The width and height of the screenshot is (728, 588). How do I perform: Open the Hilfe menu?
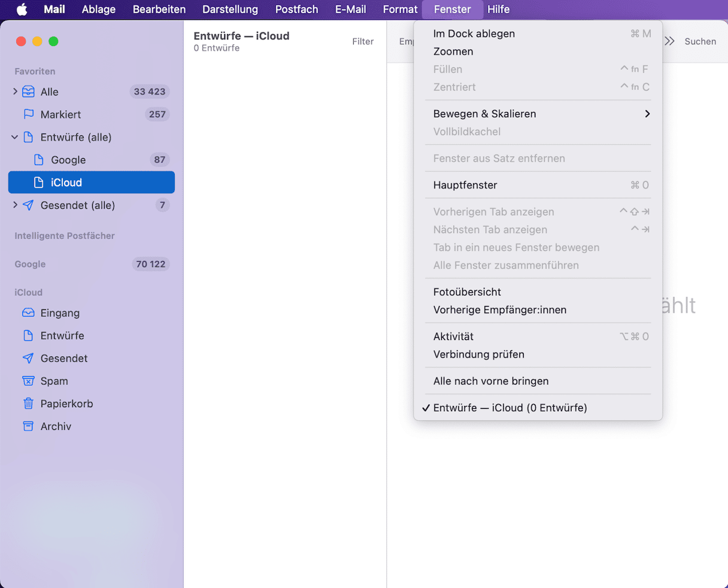pos(499,9)
